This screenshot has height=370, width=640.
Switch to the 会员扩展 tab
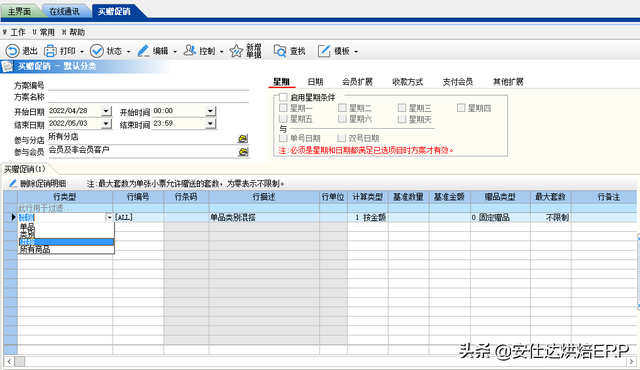click(357, 82)
